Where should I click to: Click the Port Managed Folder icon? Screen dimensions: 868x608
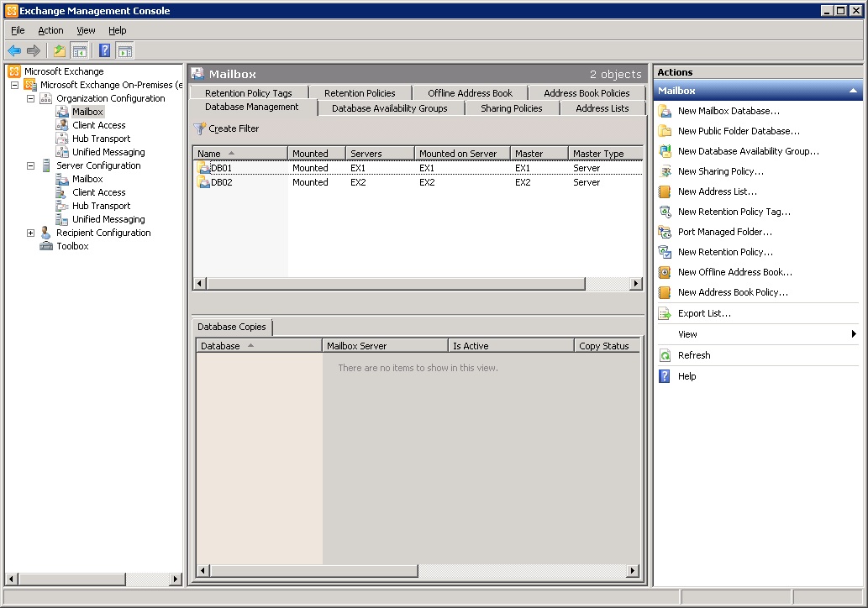click(665, 232)
